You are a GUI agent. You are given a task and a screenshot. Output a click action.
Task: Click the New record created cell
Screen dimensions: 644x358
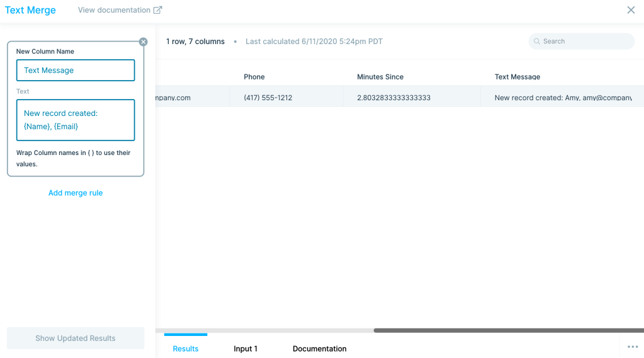click(x=562, y=98)
